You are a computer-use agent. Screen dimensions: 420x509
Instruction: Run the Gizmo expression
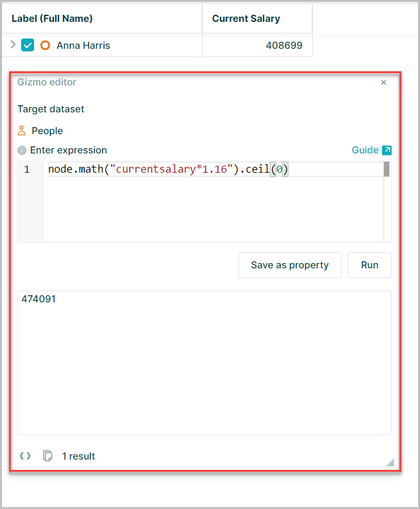pos(370,265)
